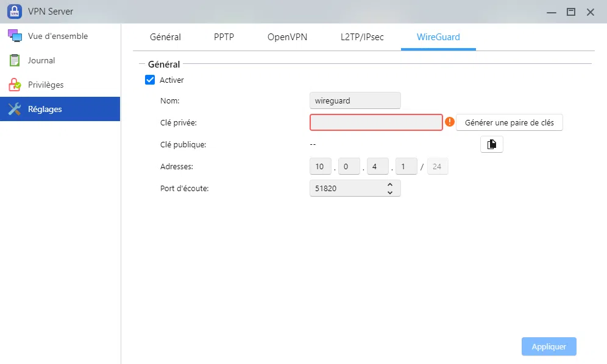Screen dimensions: 607x364
Task: Click the VPN Server title text
Action: point(51,12)
